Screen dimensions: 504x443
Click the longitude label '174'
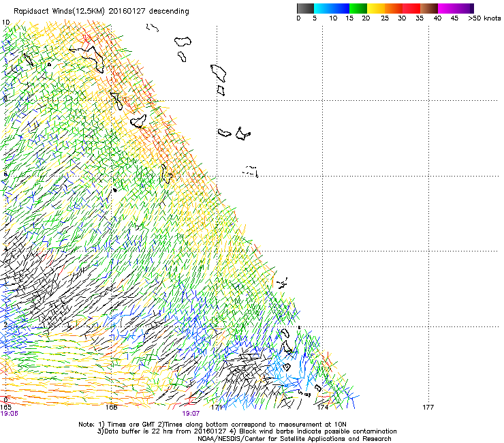coord(323,408)
